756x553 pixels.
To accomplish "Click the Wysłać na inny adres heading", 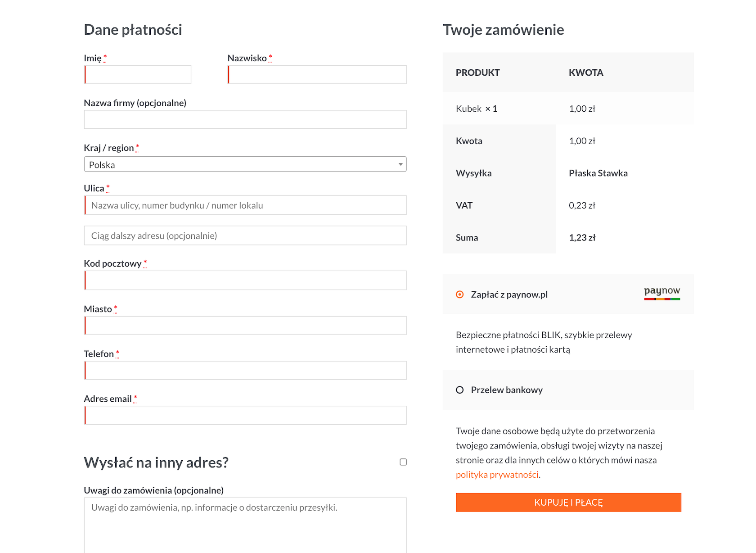I will (156, 462).
